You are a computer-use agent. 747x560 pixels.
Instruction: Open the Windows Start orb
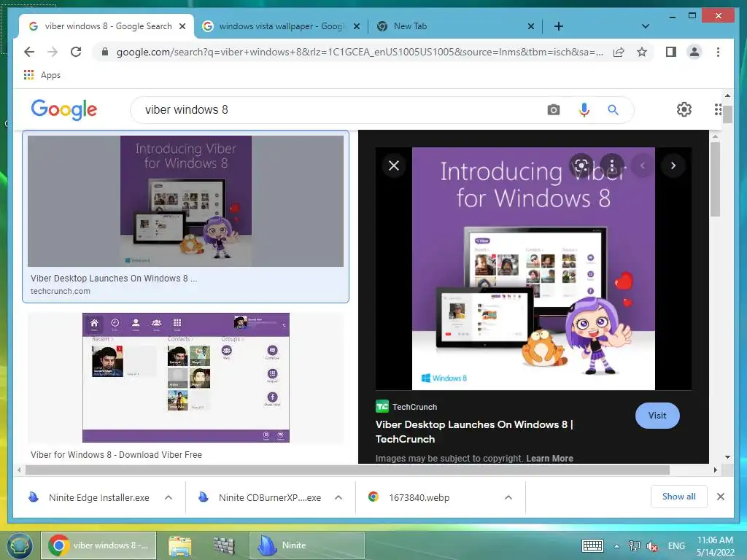point(19,545)
